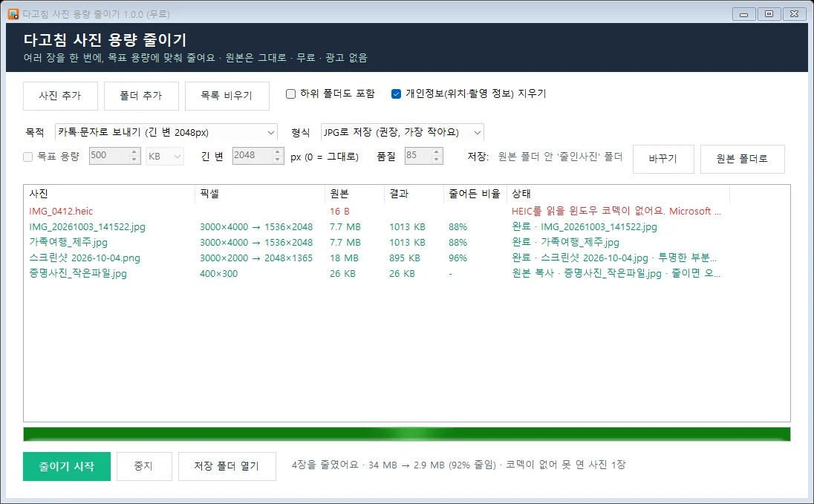Viewport: 814px width, 504px height.
Task: Increase the 품질 value with up arrow
Action: (x=437, y=151)
